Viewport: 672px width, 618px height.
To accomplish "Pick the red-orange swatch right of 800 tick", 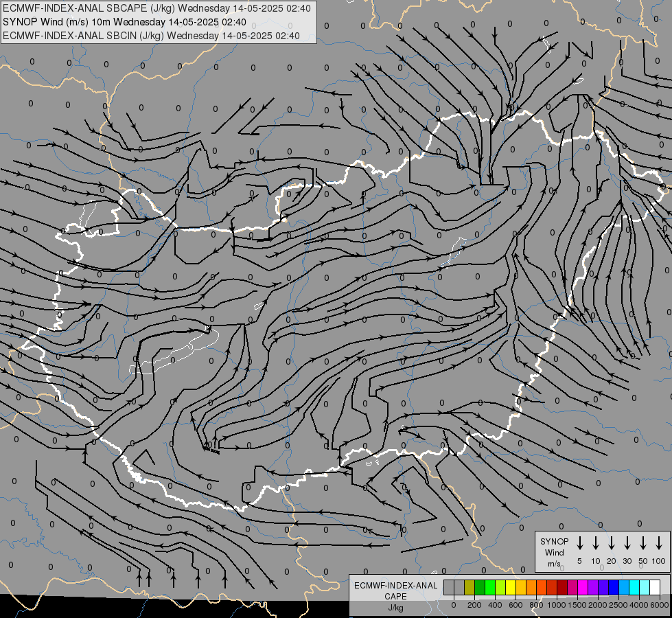I will point(542,587).
